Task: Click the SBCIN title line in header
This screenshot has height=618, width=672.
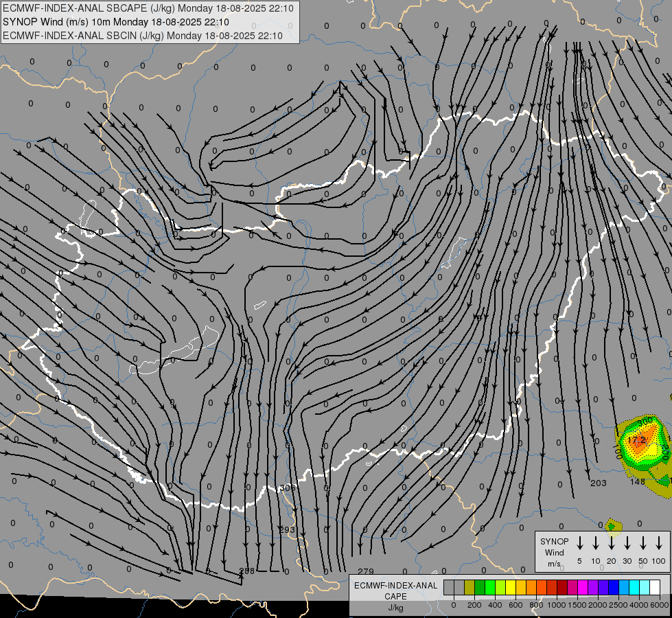Action: click(x=143, y=36)
